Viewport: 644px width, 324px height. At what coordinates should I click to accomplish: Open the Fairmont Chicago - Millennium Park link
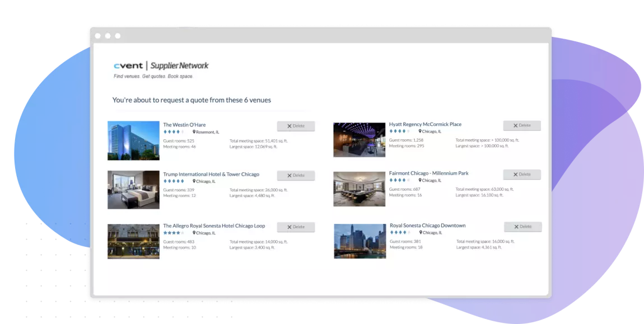(x=428, y=173)
